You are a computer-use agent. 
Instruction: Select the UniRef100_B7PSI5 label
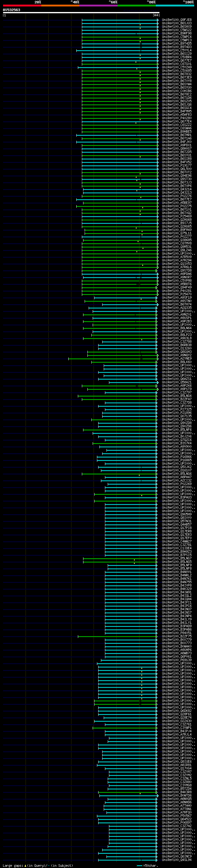click(177, 555)
